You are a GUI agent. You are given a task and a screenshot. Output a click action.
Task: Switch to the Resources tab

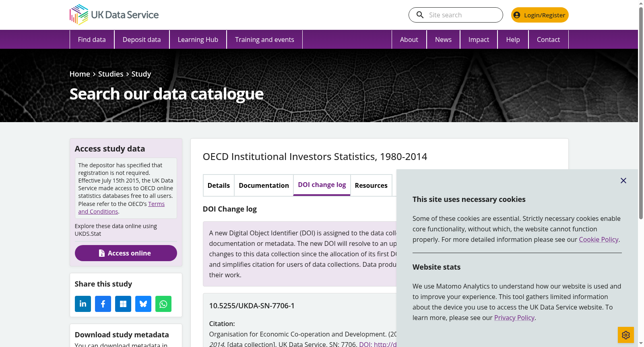pos(371,185)
